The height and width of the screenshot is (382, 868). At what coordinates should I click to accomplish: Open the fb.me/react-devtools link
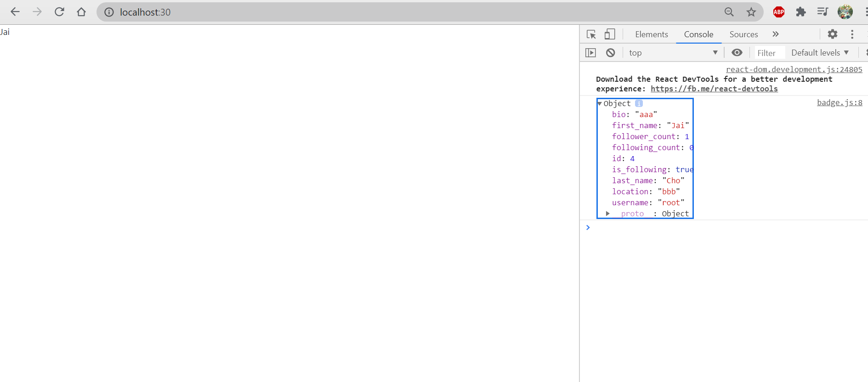coord(714,89)
